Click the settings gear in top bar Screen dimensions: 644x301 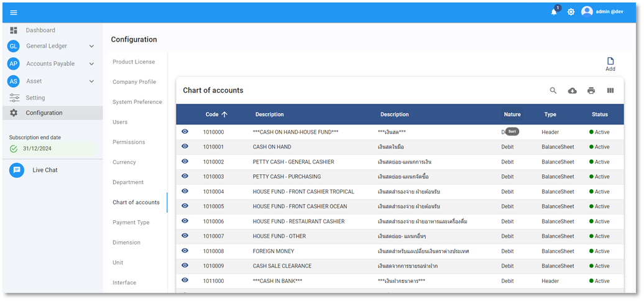[x=571, y=12]
